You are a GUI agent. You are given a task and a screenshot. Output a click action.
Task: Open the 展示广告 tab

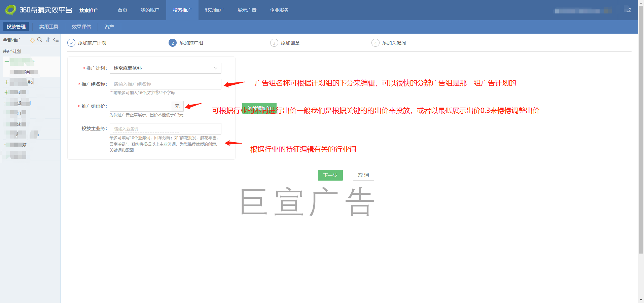(247, 10)
